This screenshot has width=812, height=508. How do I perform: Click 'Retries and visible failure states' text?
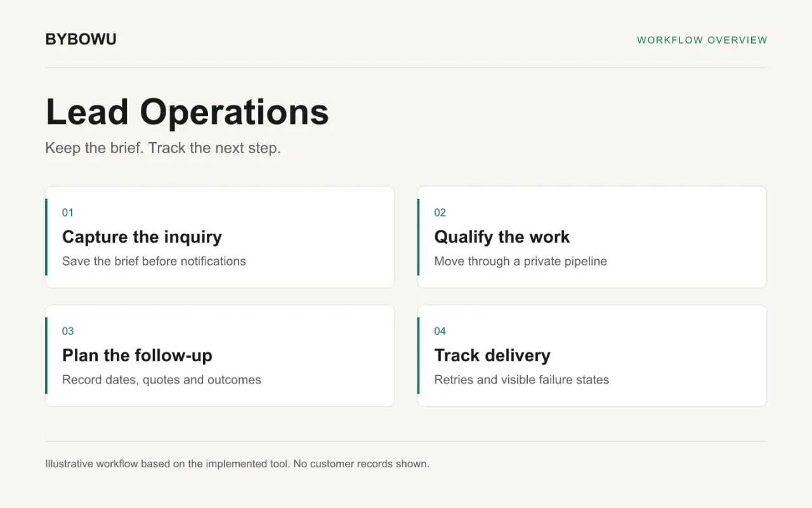pyautogui.click(x=521, y=380)
